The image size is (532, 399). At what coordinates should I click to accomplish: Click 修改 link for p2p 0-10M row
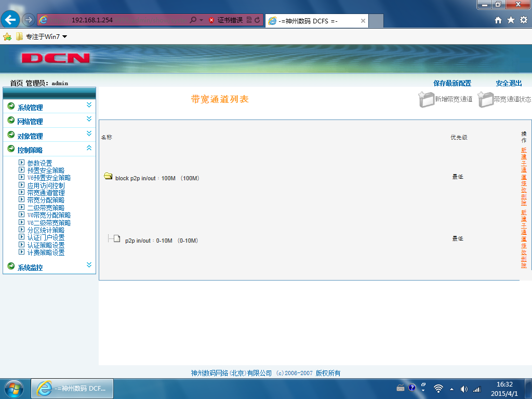(524, 249)
